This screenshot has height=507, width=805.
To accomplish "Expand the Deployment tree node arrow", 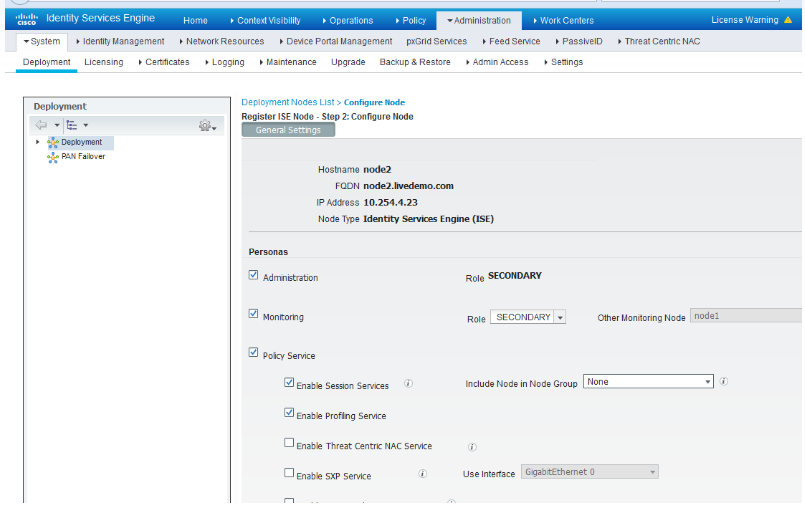I will pos(37,142).
